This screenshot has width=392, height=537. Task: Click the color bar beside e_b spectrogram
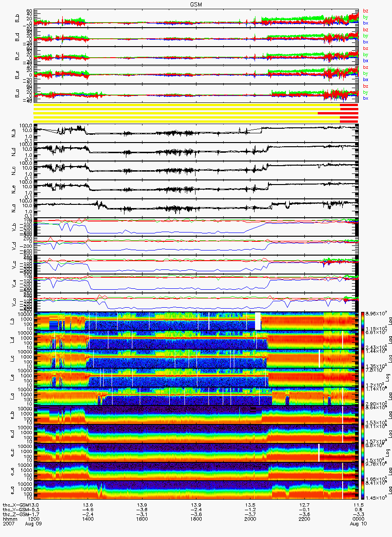coord(363,415)
